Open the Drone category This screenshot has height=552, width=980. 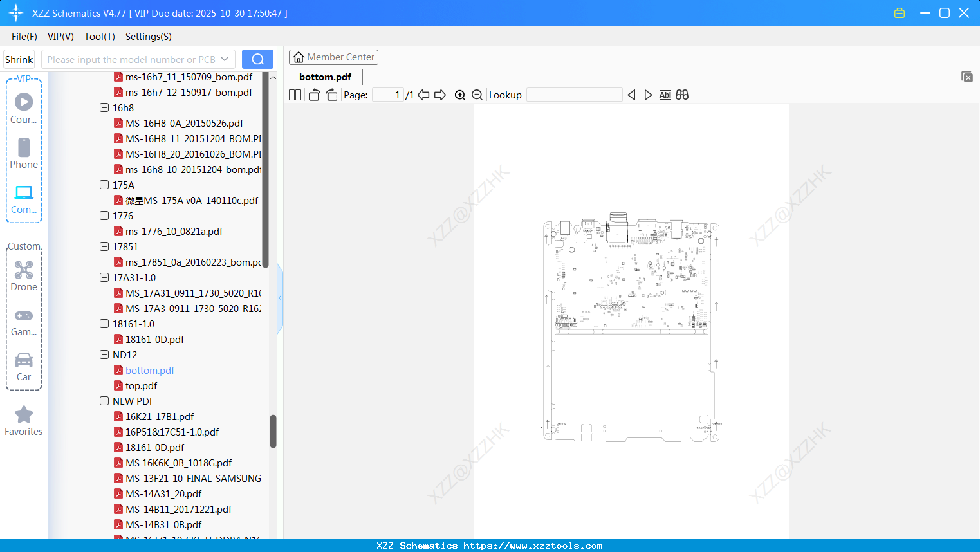coord(24,276)
